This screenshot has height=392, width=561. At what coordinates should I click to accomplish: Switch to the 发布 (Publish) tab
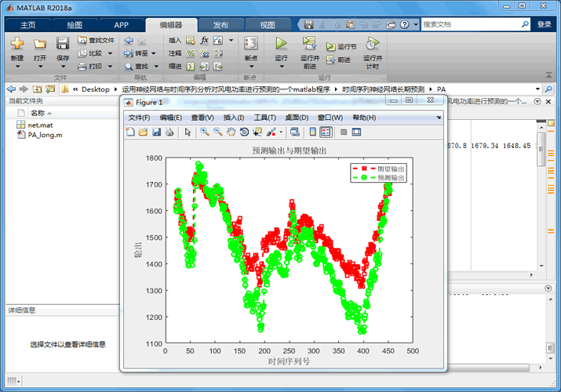pyautogui.click(x=220, y=25)
